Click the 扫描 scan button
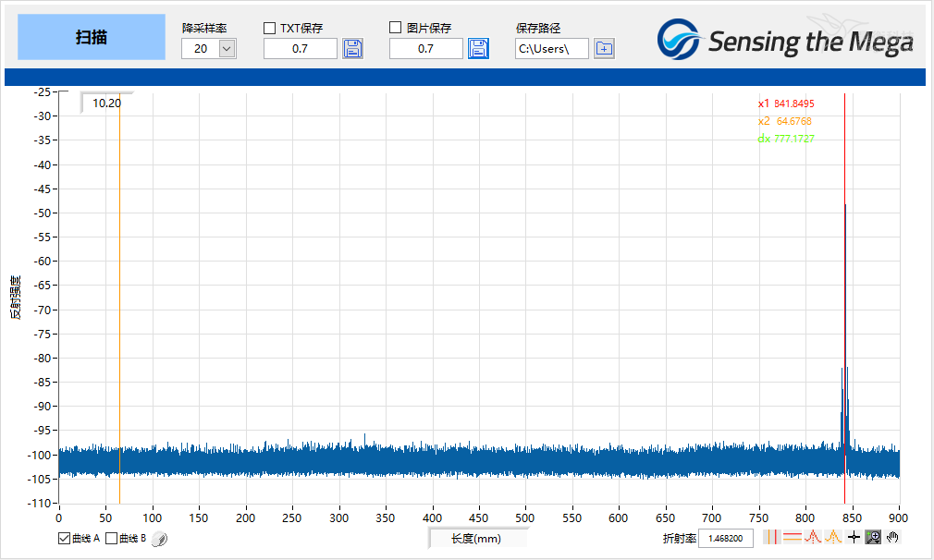The width and height of the screenshot is (934, 560). (x=92, y=37)
